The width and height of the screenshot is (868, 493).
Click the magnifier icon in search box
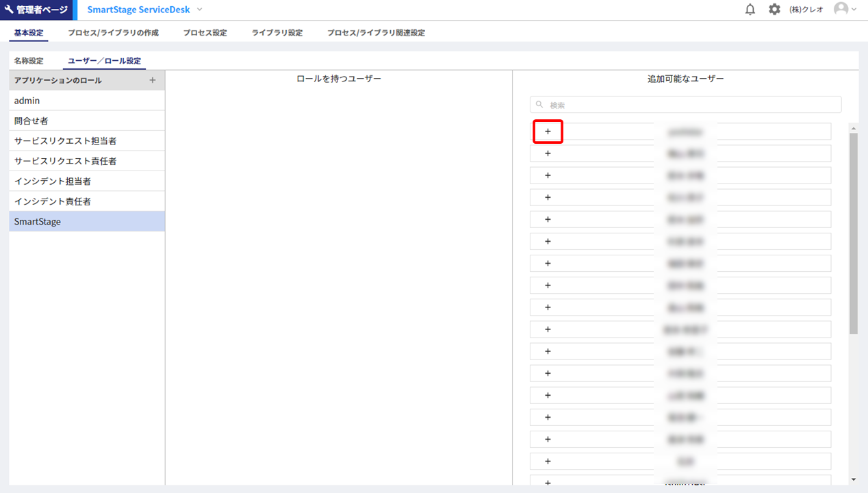[x=539, y=105]
